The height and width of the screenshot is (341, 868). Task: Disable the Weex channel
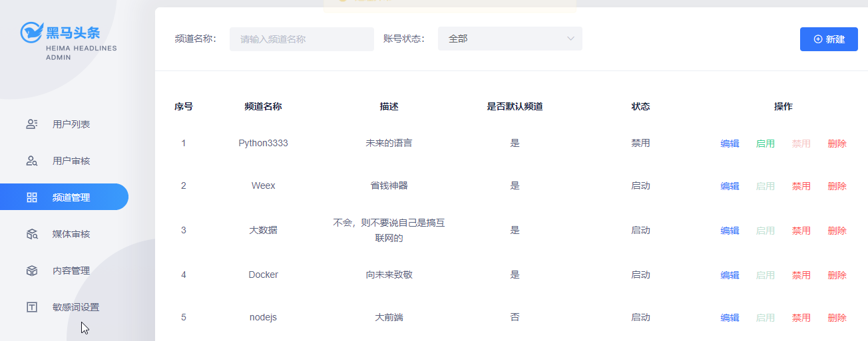point(801,186)
